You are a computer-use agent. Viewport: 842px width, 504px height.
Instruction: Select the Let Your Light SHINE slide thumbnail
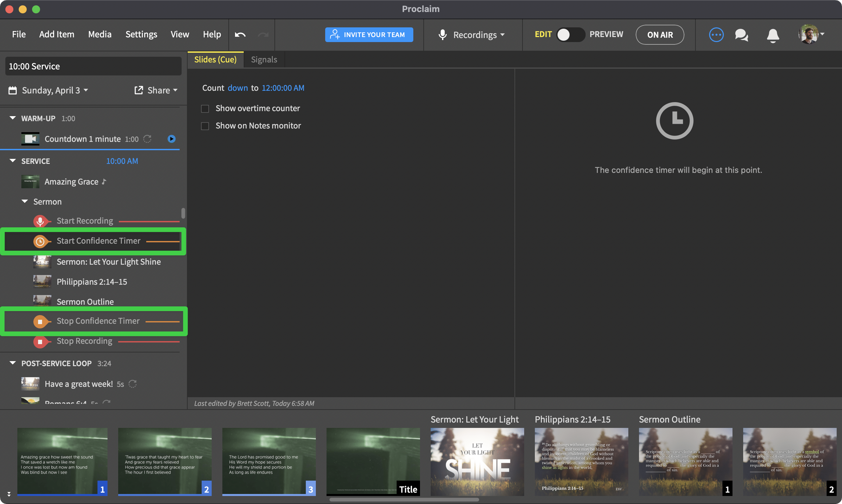(x=477, y=462)
